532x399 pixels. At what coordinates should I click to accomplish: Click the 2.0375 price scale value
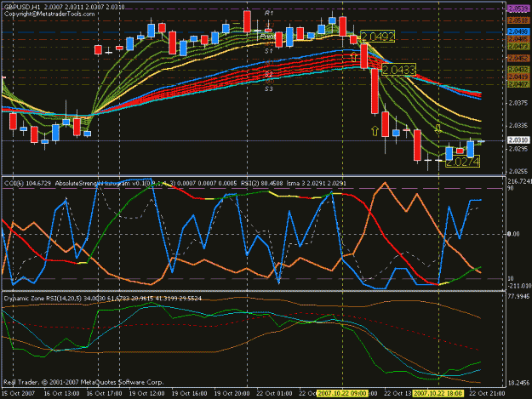518,103
